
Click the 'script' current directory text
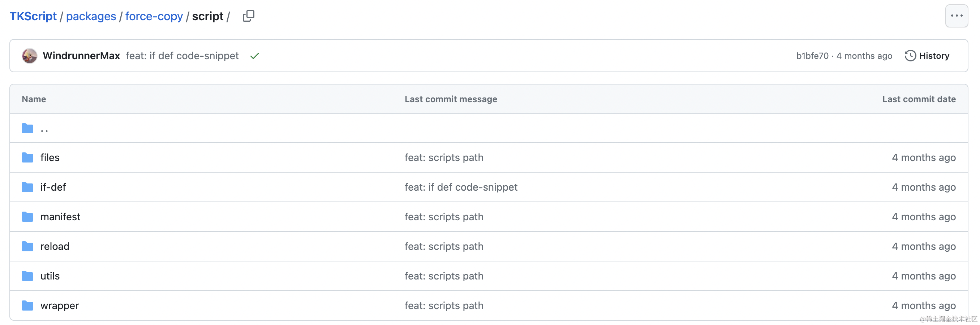(208, 16)
